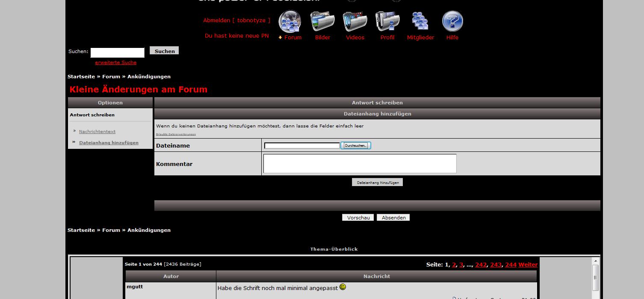
Task: Click the scroll up arrow of Thema-Überblick
Action: (x=595, y=261)
